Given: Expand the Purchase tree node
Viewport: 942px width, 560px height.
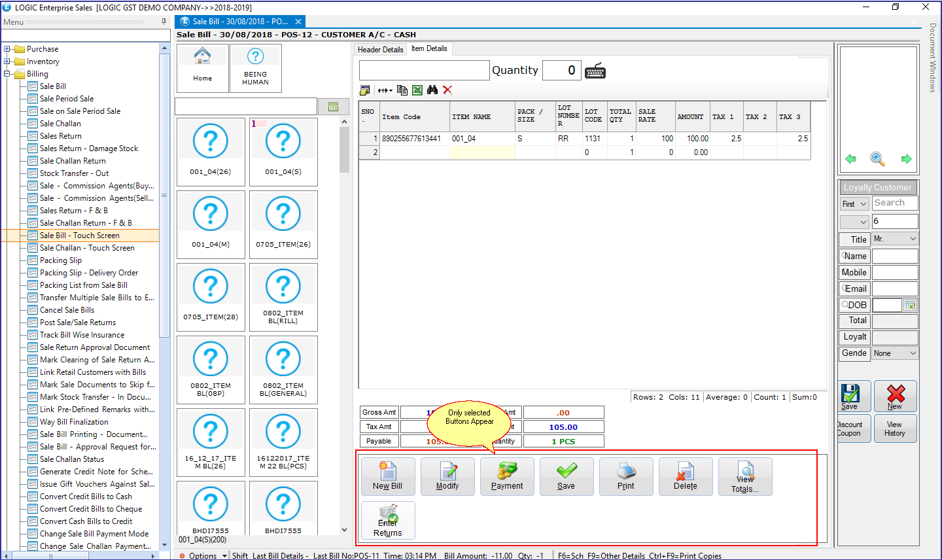Looking at the screenshot, I should coord(7,49).
